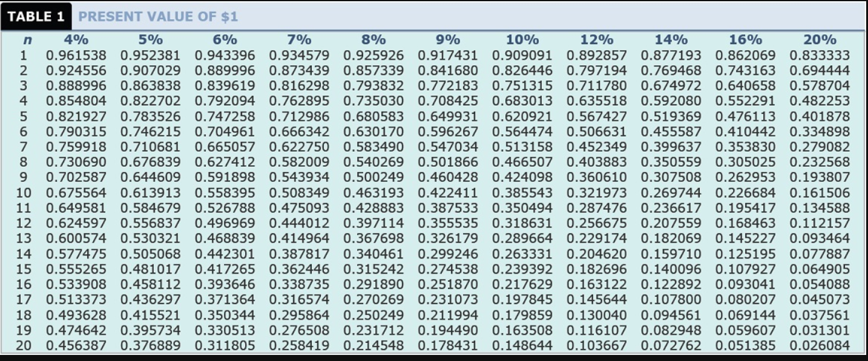Click the value 0.376889
The height and width of the screenshot is (361, 868).
[151, 346]
